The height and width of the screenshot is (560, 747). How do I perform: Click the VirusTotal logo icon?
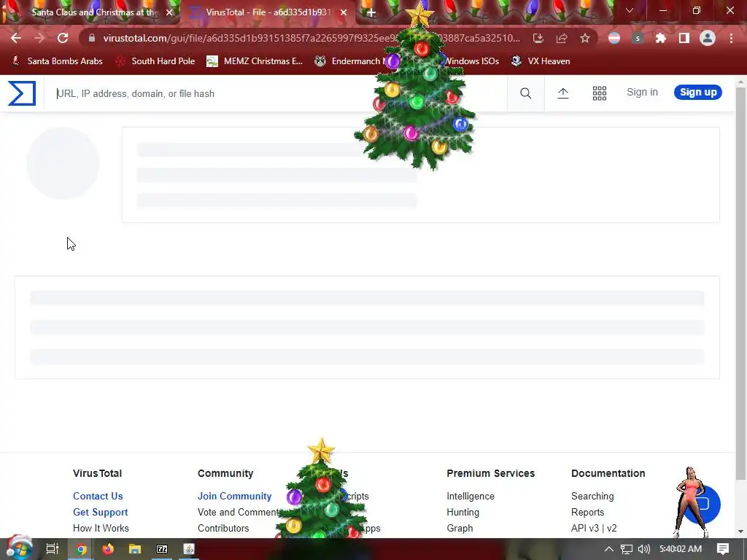22,93
